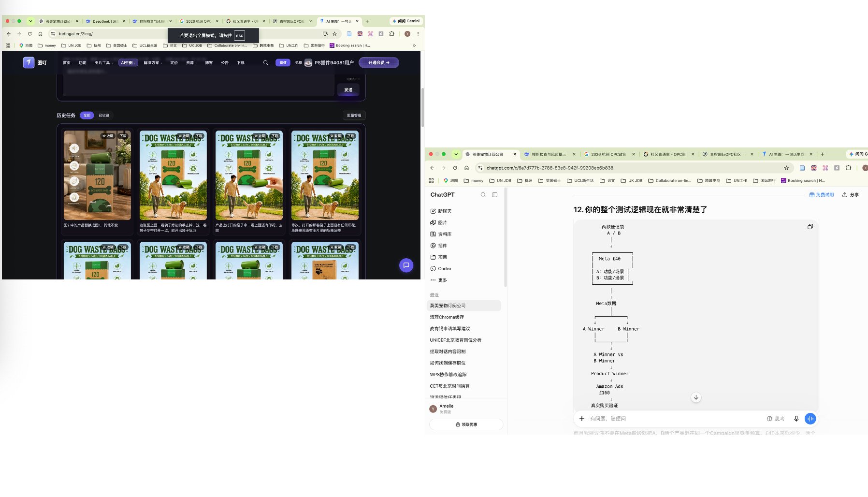Open the chat bubble floating button on 图叮 page
868x497 pixels.
click(406, 265)
